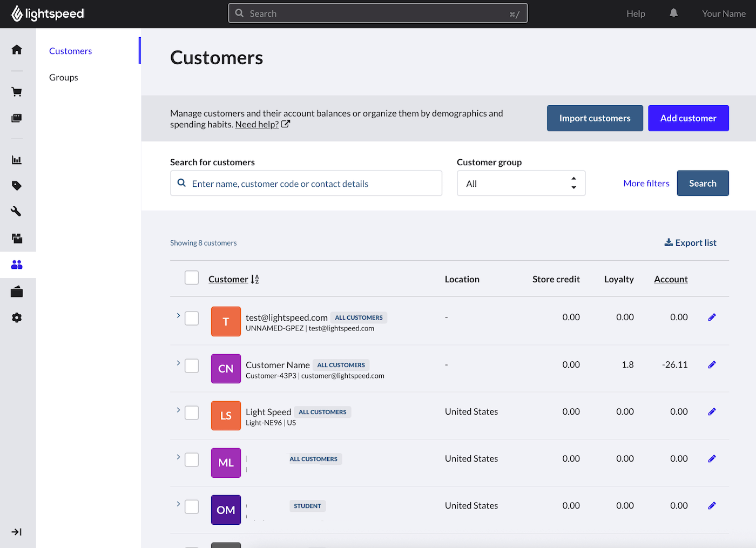Check the select-all customers checkbox in table header
This screenshot has height=548, width=756.
point(192,277)
